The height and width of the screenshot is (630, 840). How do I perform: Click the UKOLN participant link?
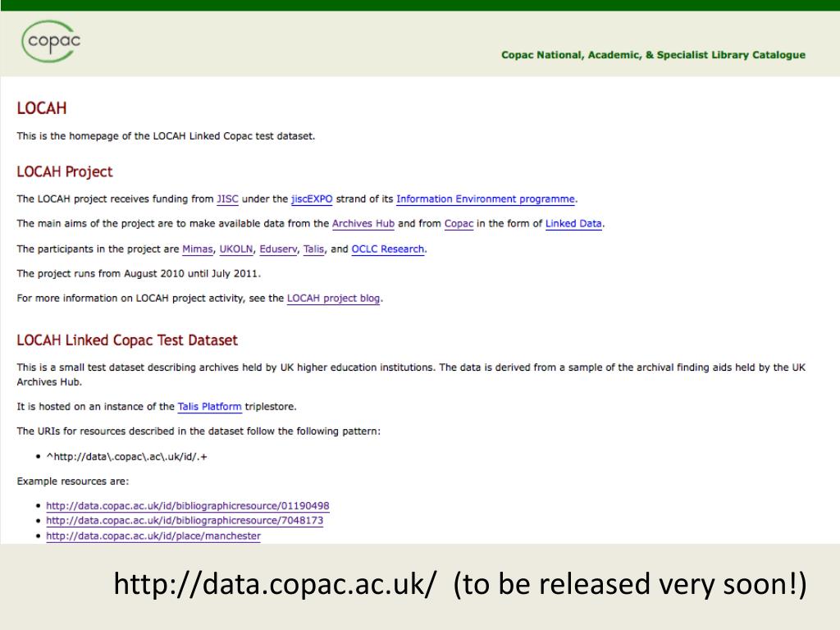click(x=236, y=249)
